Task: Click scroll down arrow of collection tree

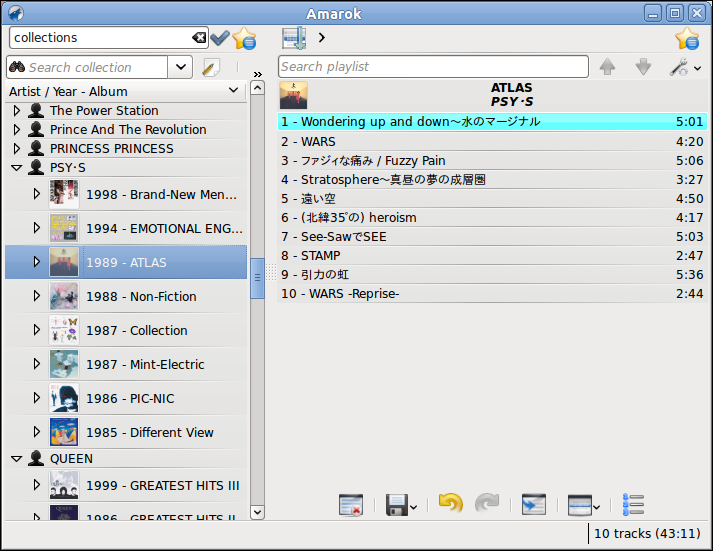Action: point(257,512)
